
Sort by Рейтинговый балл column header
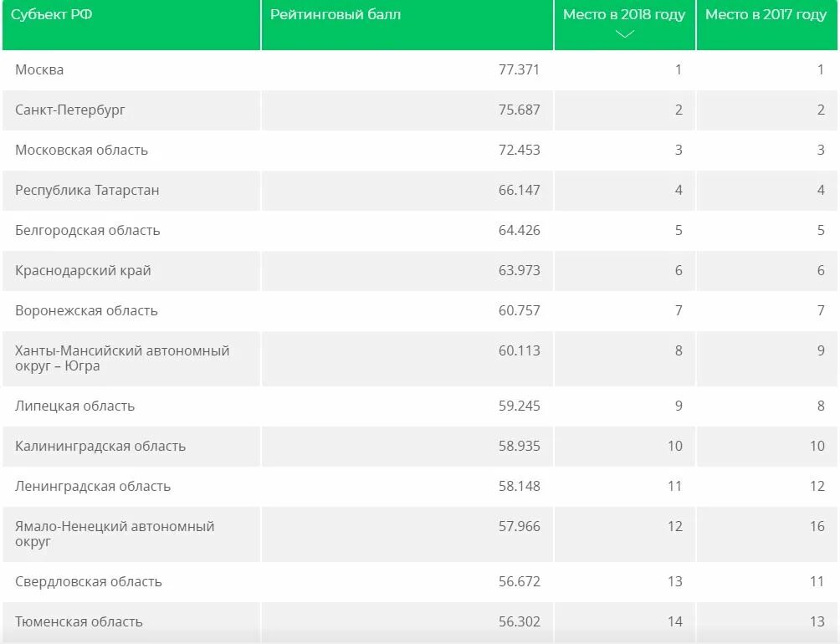click(335, 15)
